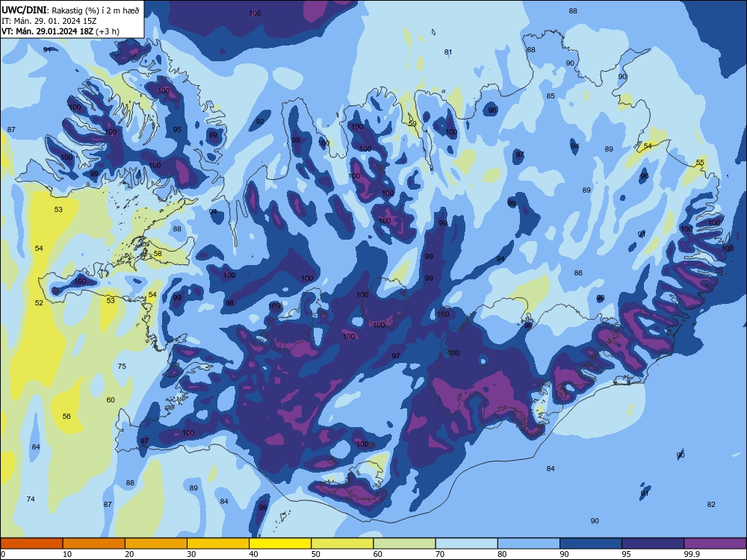Click the light blue 70–80 legend swatch
747x560 pixels.
[466, 544]
